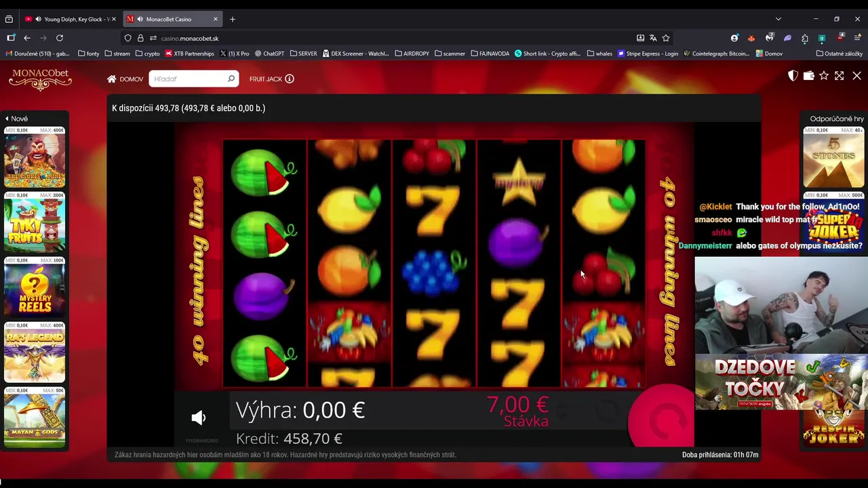This screenshot has height=488, width=868.
Task: Open Short link - Crypto affi bookmark
Action: [x=548, y=54]
